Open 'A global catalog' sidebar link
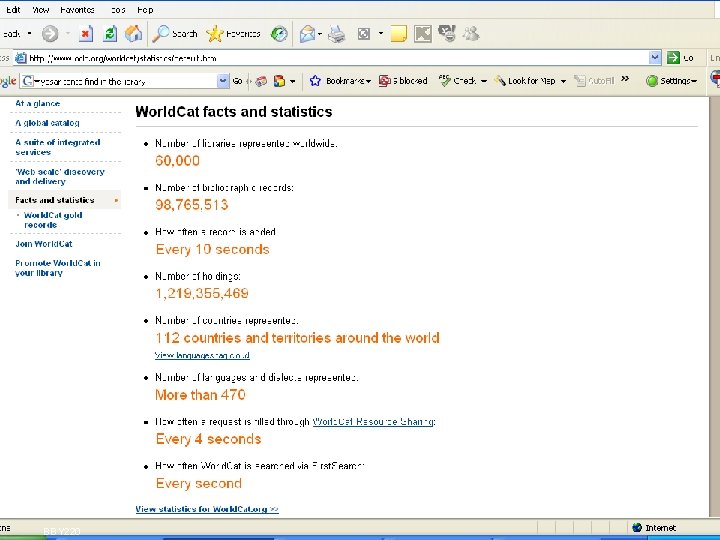 pos(47,123)
